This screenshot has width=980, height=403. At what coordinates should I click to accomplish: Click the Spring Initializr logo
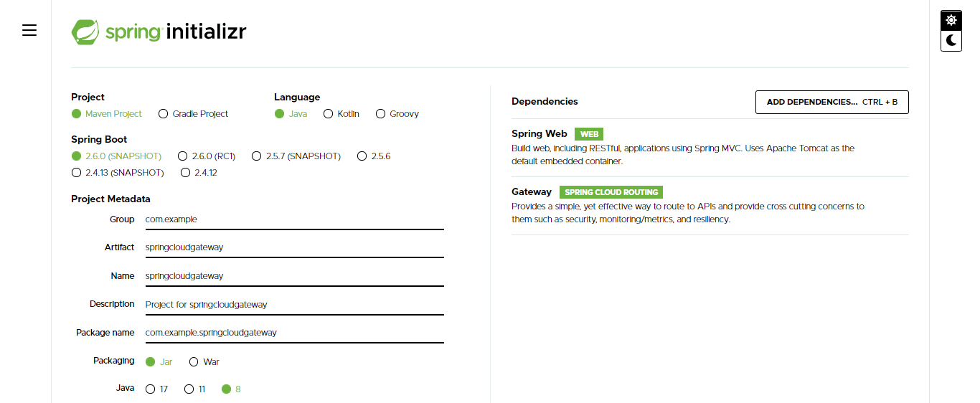[159, 32]
